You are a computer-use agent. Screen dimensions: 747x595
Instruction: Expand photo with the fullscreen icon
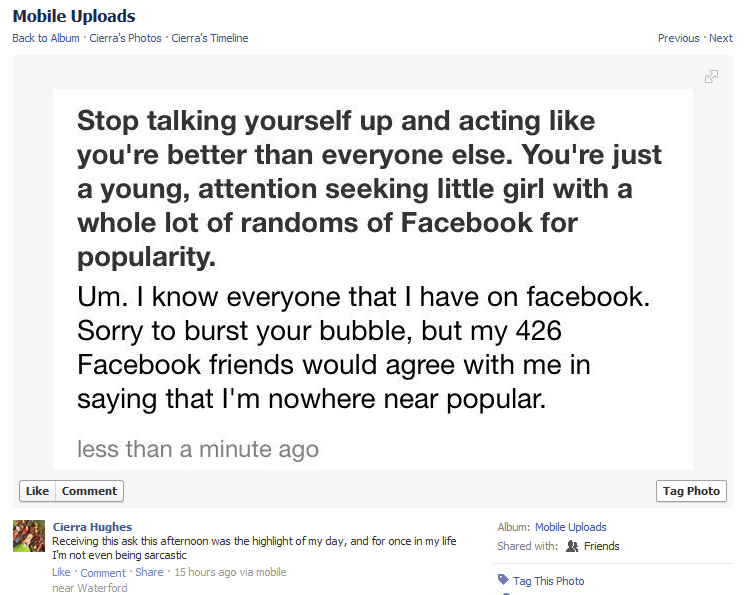click(711, 76)
